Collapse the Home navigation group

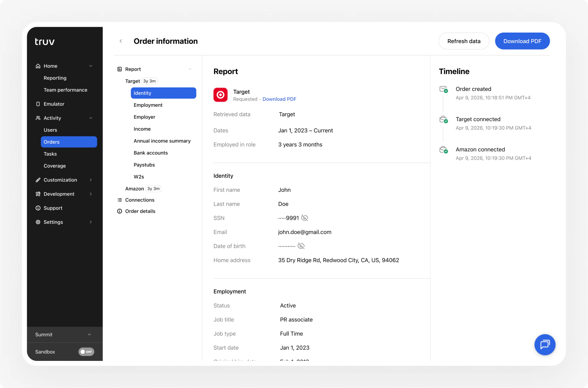click(x=90, y=66)
